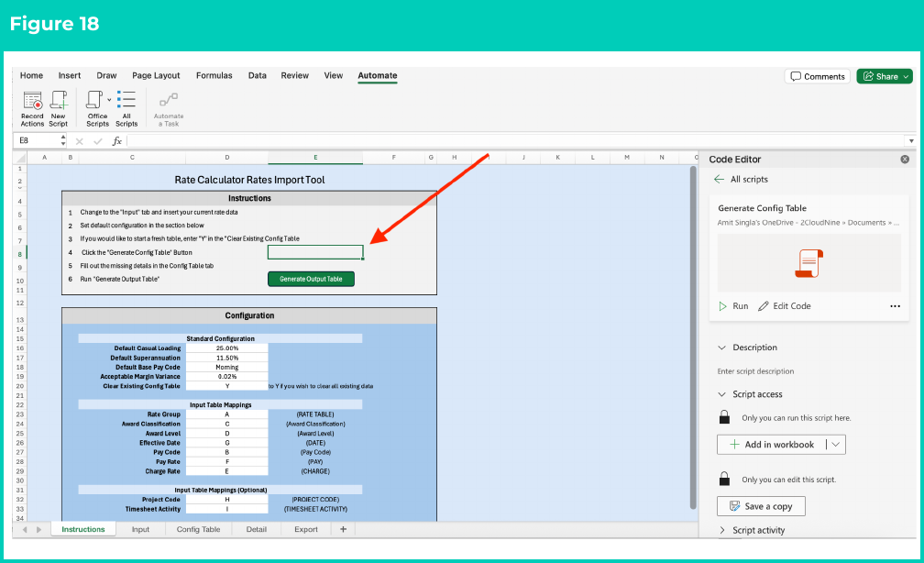Open the All Scripts list icon

126,100
